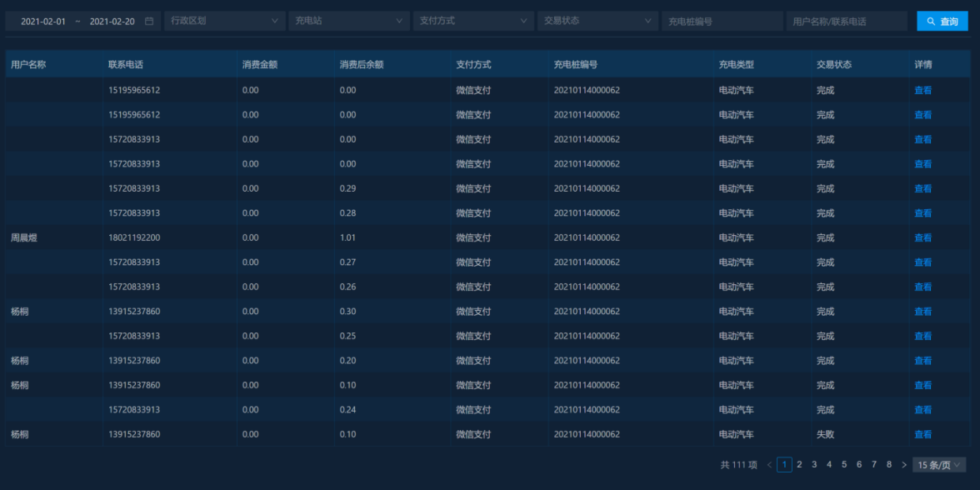Select end date 2021-02-20 field
The width and height of the screenshot is (980, 490).
(112, 22)
